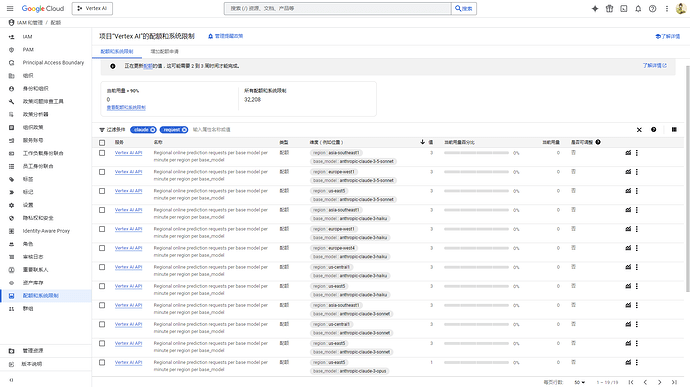Image resolution: width=690 pixels, height=387 pixels.
Task: Open monitoring chart for europe-west4 claude-3-haiku row
Action: [628, 248]
